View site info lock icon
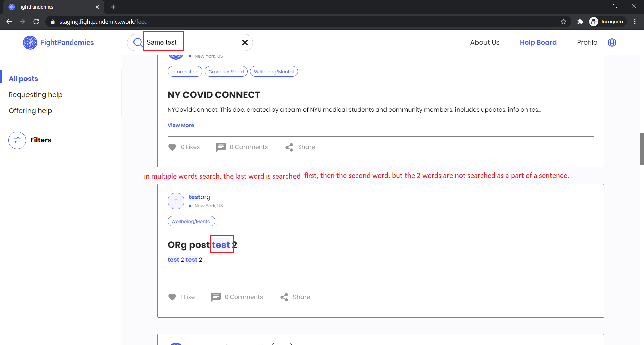 click(x=53, y=22)
